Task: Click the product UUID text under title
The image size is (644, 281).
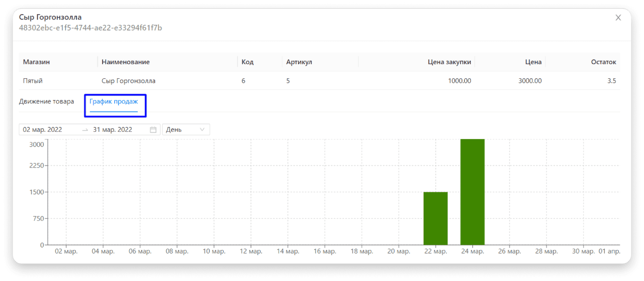Action: [91, 28]
